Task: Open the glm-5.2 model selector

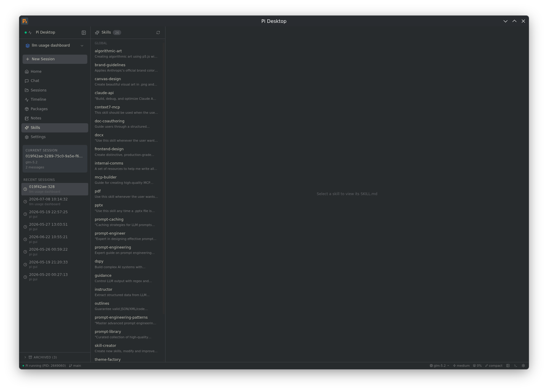Action: [439, 366]
